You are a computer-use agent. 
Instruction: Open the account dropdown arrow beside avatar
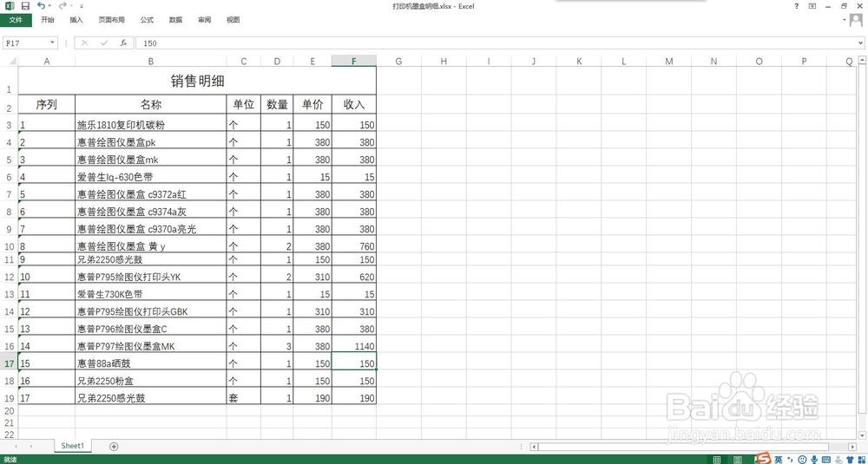[845, 20]
